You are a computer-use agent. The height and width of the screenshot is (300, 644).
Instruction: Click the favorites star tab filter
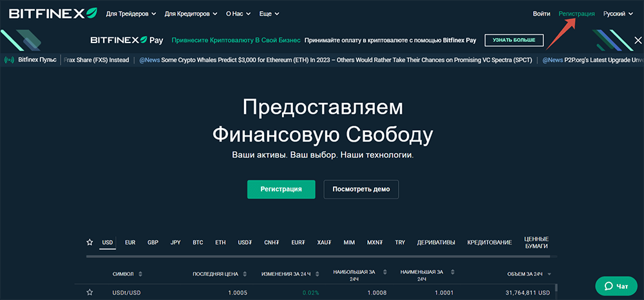[x=90, y=243]
